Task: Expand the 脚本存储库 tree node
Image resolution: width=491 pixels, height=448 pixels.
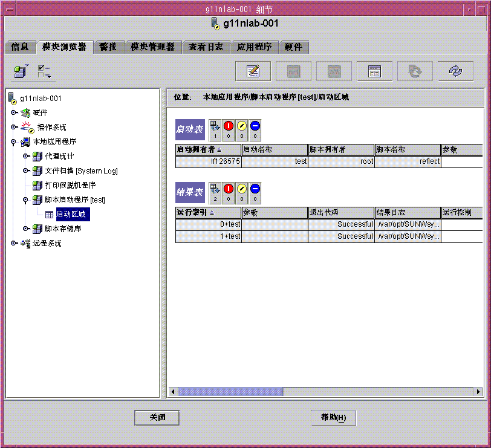Action: 26,229
